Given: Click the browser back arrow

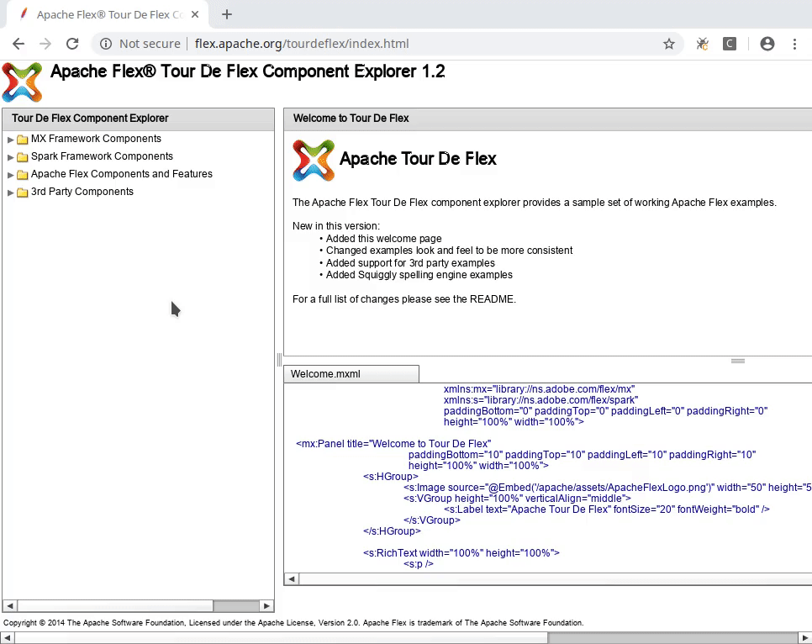Looking at the screenshot, I should (x=18, y=44).
